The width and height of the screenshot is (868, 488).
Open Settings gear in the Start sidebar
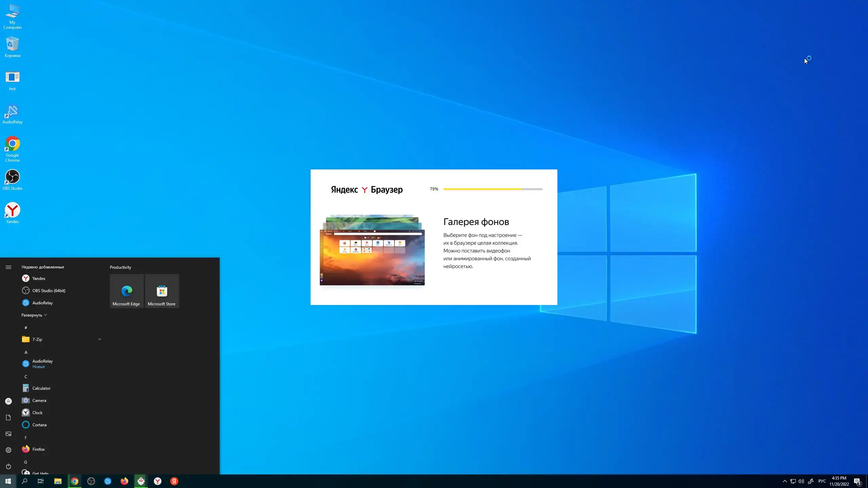tap(8, 450)
